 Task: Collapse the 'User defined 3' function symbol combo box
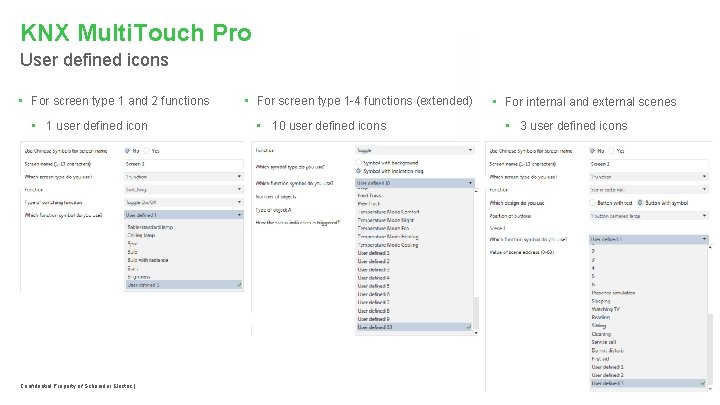coord(649,239)
